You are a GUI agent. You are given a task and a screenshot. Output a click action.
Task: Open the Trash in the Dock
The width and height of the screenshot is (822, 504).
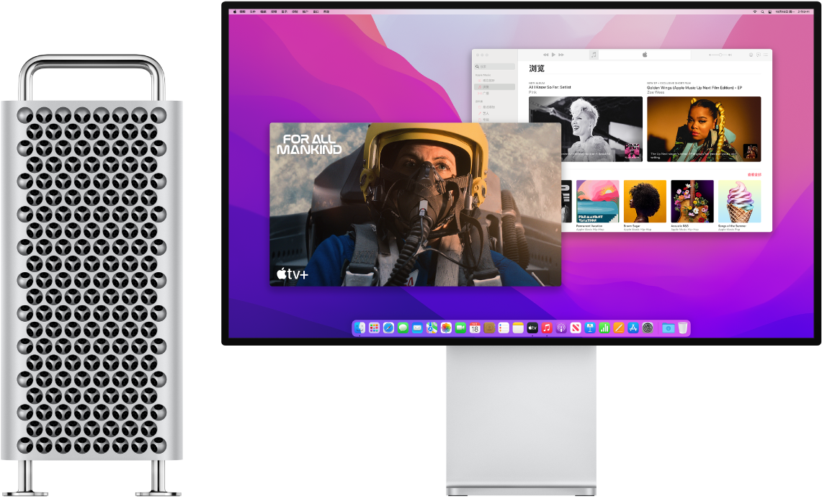682,328
